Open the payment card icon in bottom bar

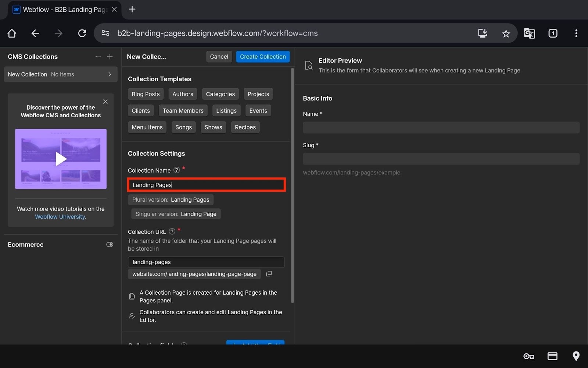(552, 356)
